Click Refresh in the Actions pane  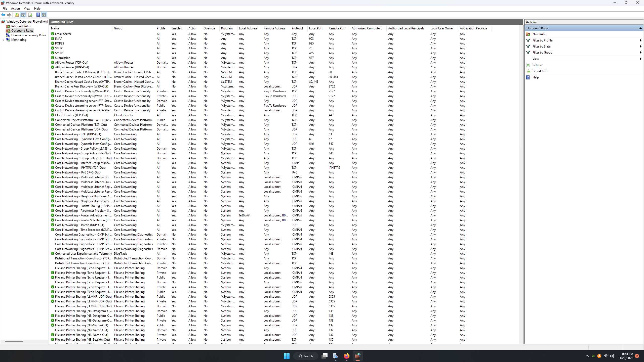coord(537,65)
